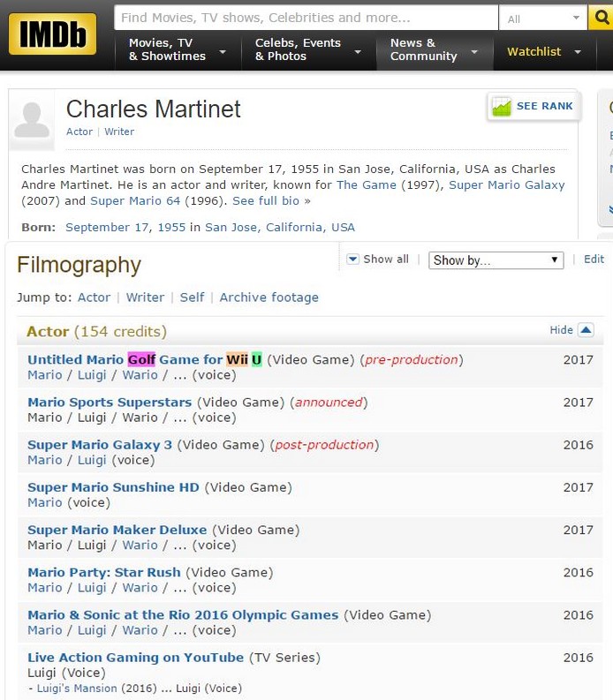Collapse Actor credits with Hide arrow
613x700 pixels.
coord(586,330)
